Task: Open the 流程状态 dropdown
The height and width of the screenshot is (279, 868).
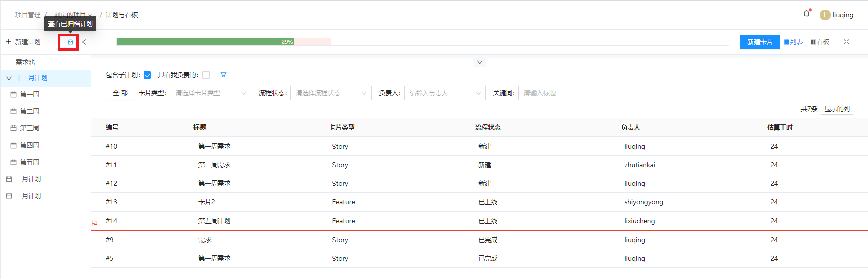Action: pos(331,93)
